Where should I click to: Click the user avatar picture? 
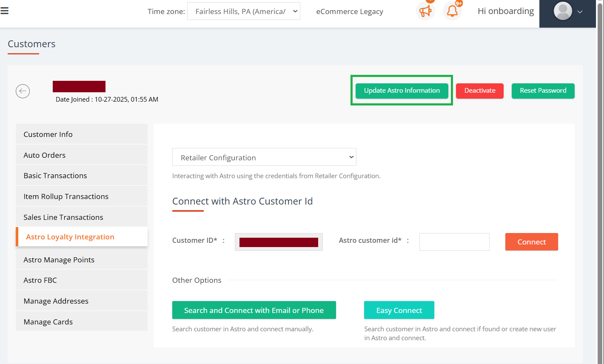[563, 11]
